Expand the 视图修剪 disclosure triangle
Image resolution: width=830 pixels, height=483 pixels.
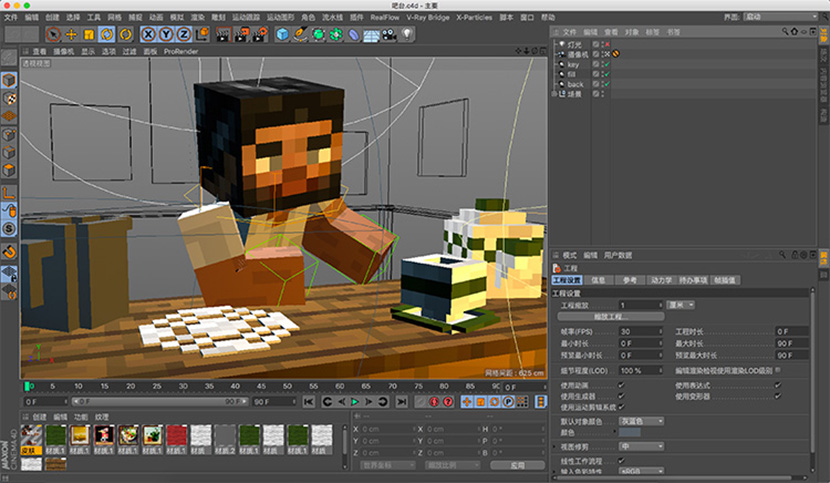(x=555, y=447)
